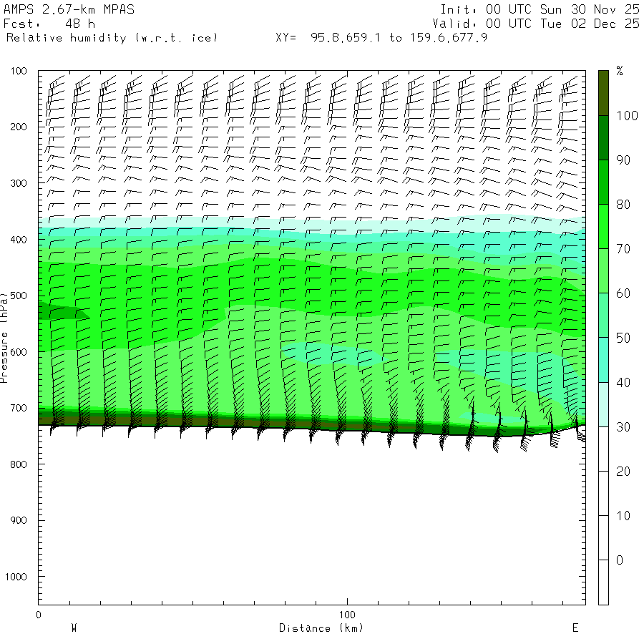644x644 pixels.
Task: Click the 700 hPa pressure axis label
Action: 19,408
